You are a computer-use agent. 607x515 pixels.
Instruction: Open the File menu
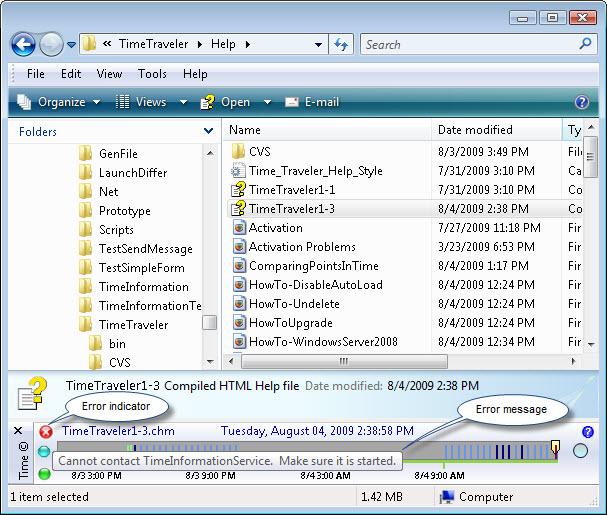pyautogui.click(x=36, y=74)
